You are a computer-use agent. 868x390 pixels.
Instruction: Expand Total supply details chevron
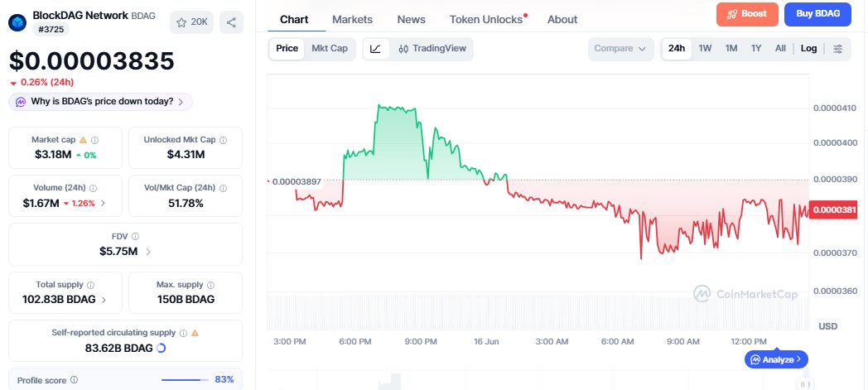[104, 300]
